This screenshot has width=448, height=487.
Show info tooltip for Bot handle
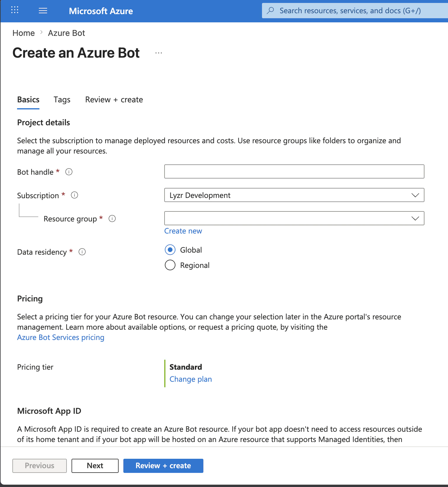click(69, 172)
